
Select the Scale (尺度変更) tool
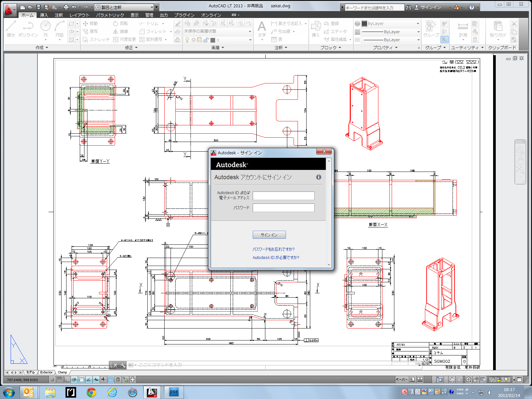point(124,39)
